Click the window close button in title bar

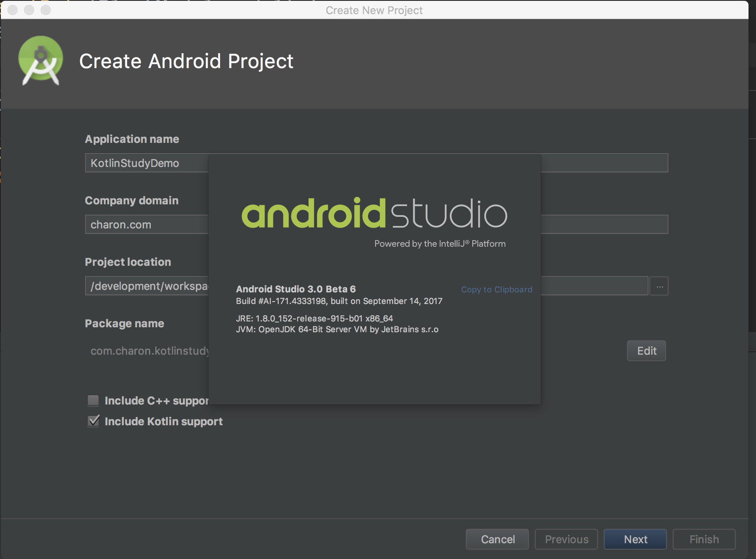coord(13,10)
